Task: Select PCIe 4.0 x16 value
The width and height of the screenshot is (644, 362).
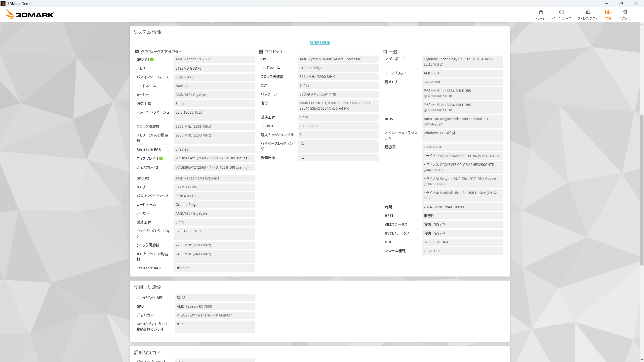Action: (214, 196)
